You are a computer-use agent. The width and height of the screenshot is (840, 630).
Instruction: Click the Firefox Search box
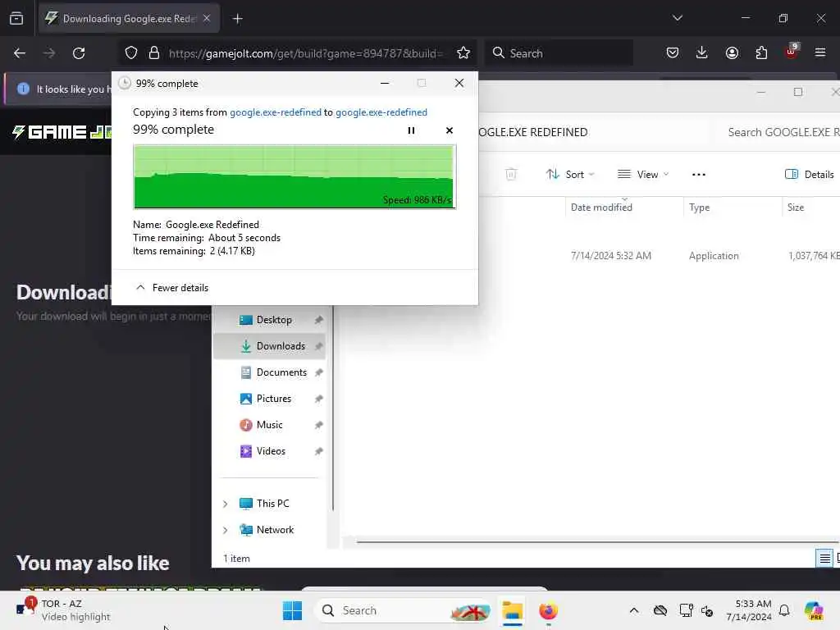[x=559, y=53]
